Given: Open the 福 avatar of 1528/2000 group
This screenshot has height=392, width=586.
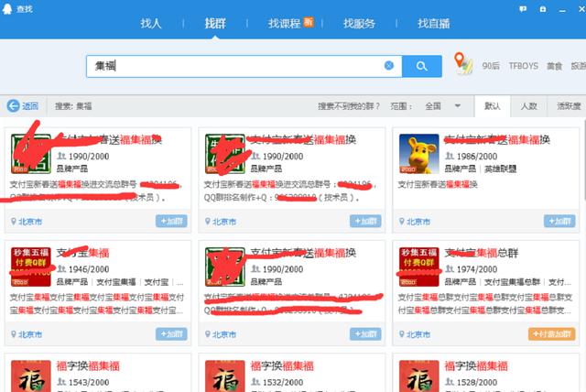Looking at the screenshot, I should coord(419,376).
